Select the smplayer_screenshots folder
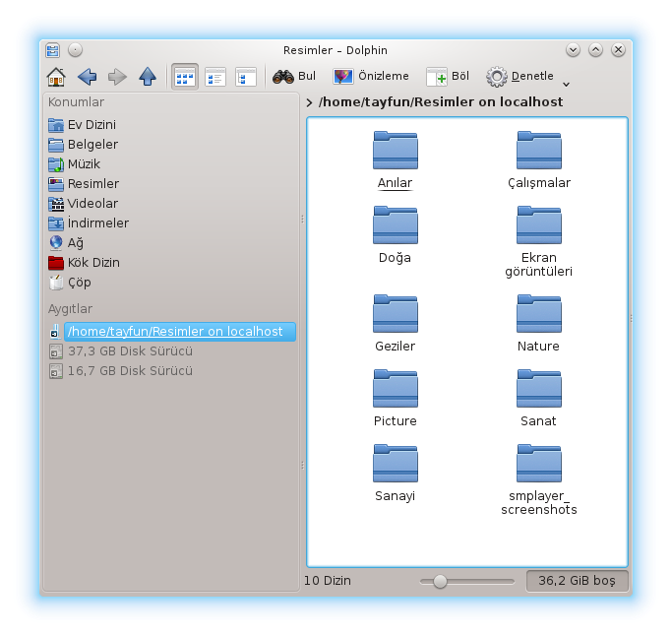Viewport: 672px width, 636px height. (x=539, y=480)
